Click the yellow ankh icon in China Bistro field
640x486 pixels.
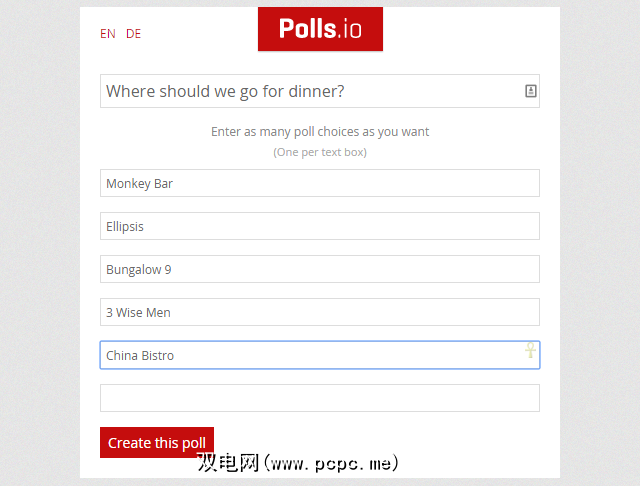pos(531,350)
